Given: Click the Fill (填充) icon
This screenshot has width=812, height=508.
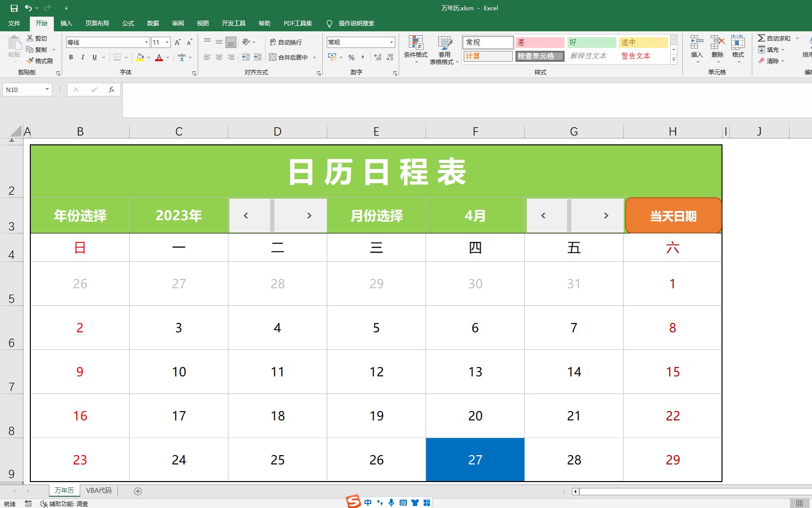Looking at the screenshot, I should point(762,49).
